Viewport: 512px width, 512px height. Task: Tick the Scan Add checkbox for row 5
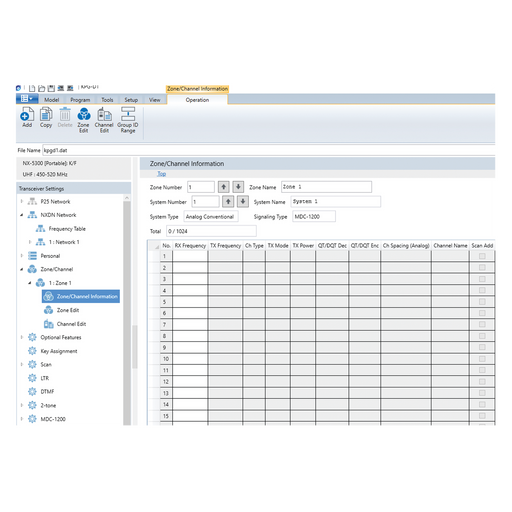482,302
